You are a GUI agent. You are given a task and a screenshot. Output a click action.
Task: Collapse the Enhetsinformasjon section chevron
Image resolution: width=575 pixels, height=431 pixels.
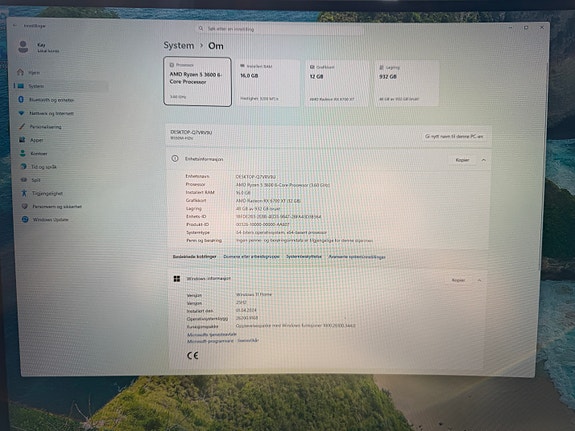[x=484, y=160]
